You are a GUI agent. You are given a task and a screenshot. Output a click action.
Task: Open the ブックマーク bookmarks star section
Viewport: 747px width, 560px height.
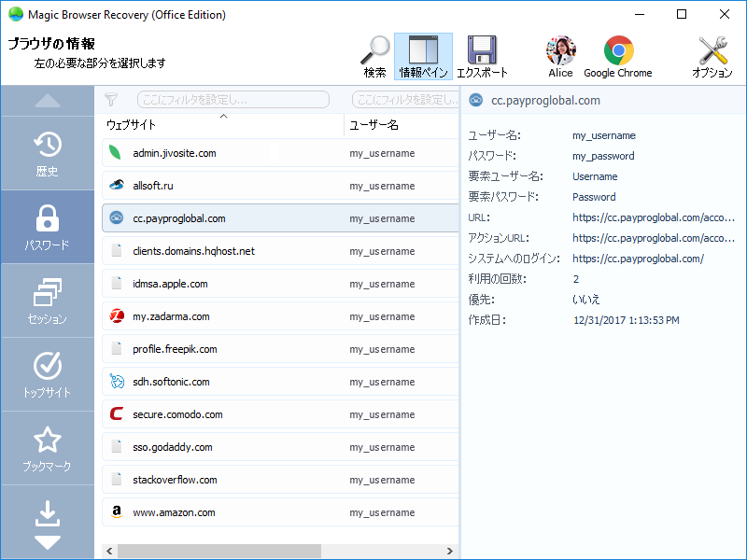click(x=48, y=449)
